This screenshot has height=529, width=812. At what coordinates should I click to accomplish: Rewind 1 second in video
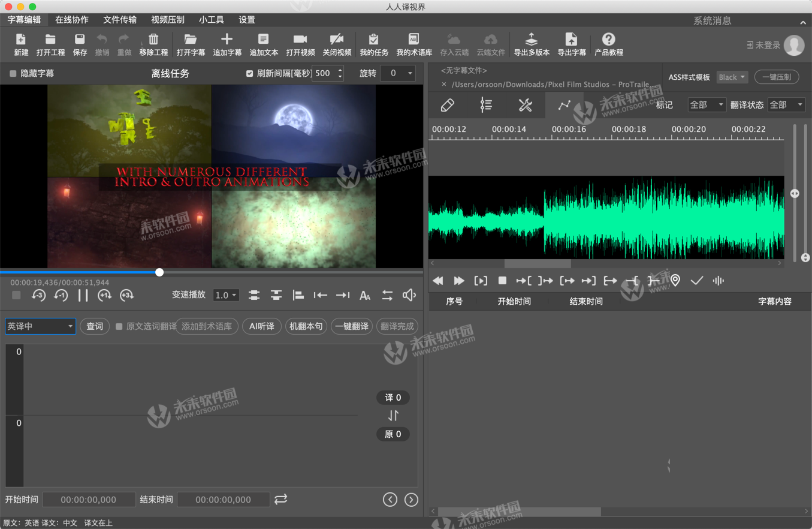61,295
